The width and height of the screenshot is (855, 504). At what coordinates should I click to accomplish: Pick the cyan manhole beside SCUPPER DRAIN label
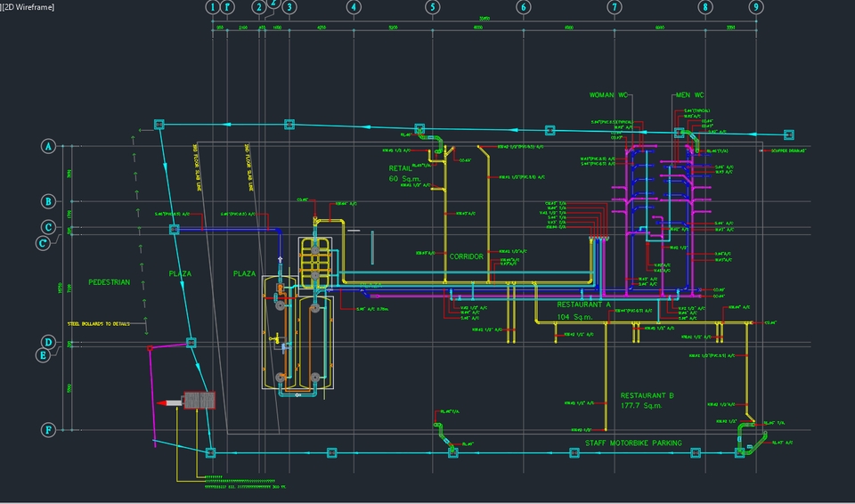[x=788, y=134]
